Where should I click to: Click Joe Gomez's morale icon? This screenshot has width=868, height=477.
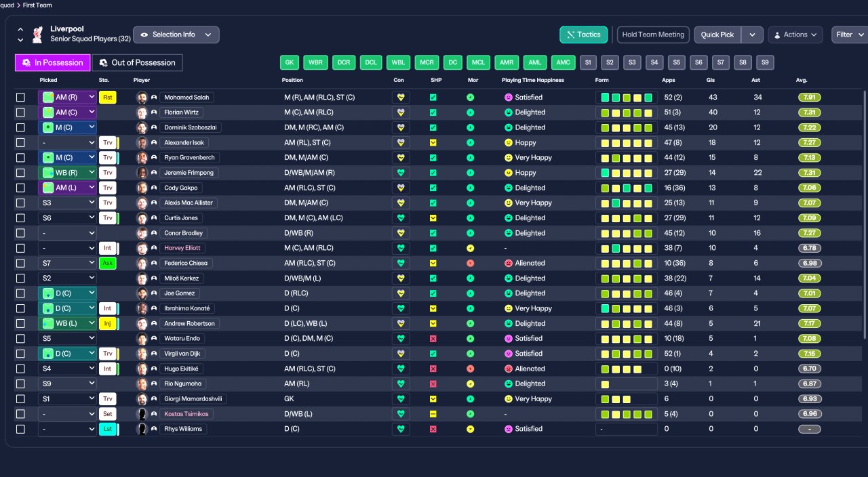click(470, 293)
